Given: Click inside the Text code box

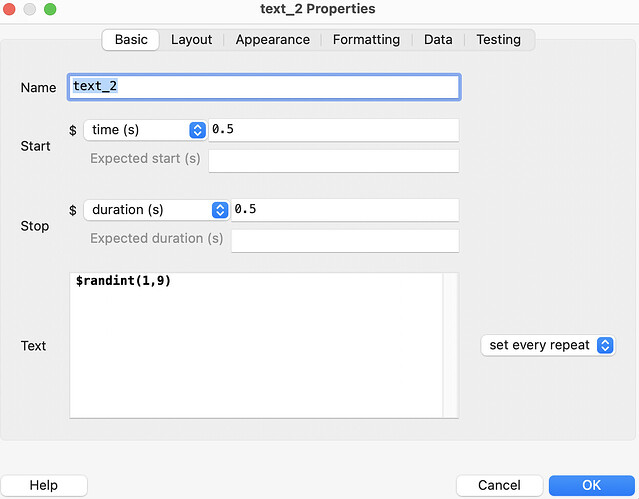Looking at the screenshot, I should point(255,345).
